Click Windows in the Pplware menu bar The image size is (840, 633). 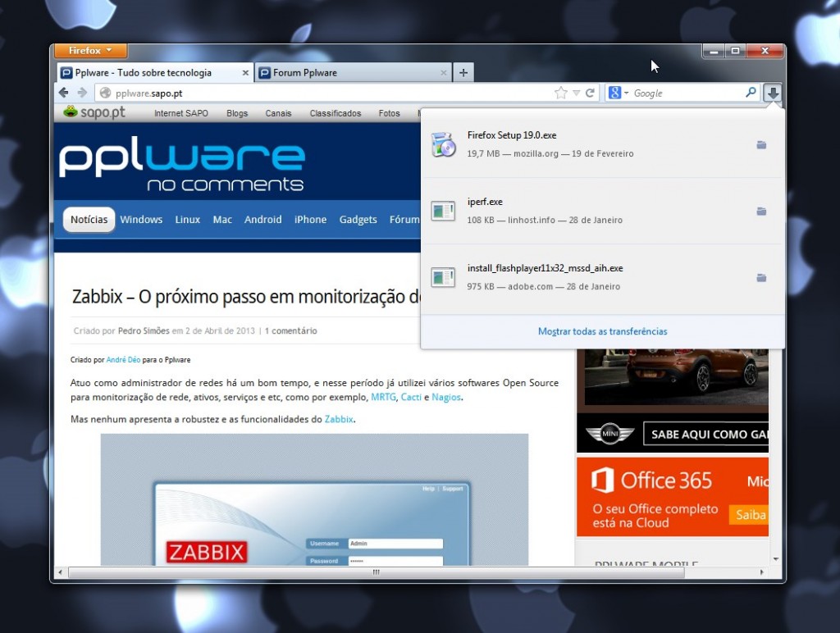pos(141,219)
